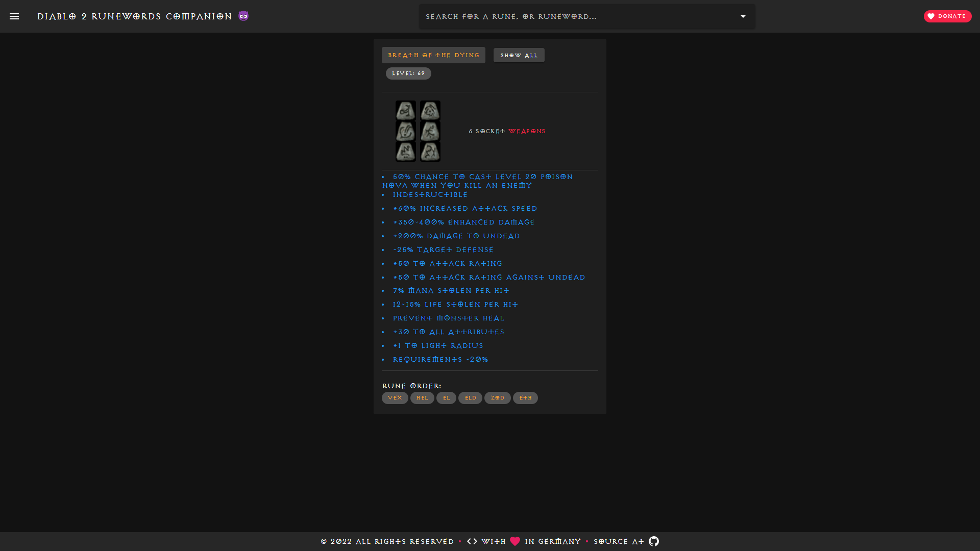Viewport: 980px width, 551px height.
Task: Click the middle-left rune image
Action: [406, 131]
